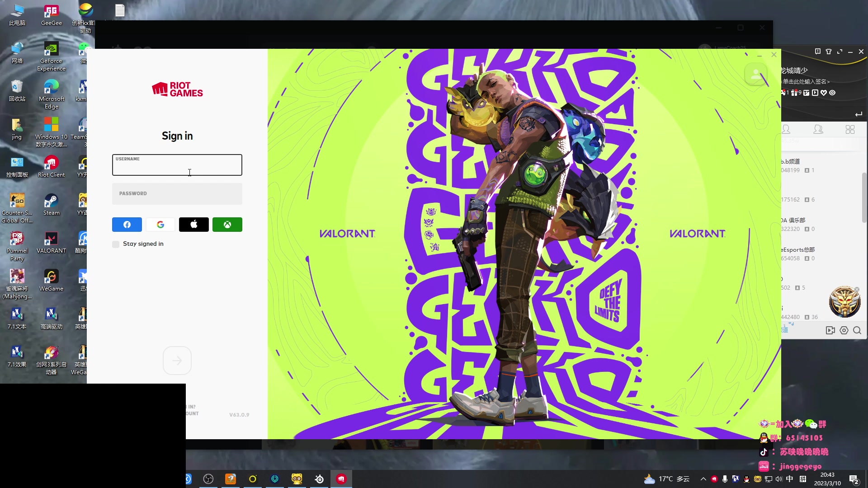Open the Control Panel (控制面板) icon
The width and height of the screenshot is (868, 488).
(x=17, y=167)
